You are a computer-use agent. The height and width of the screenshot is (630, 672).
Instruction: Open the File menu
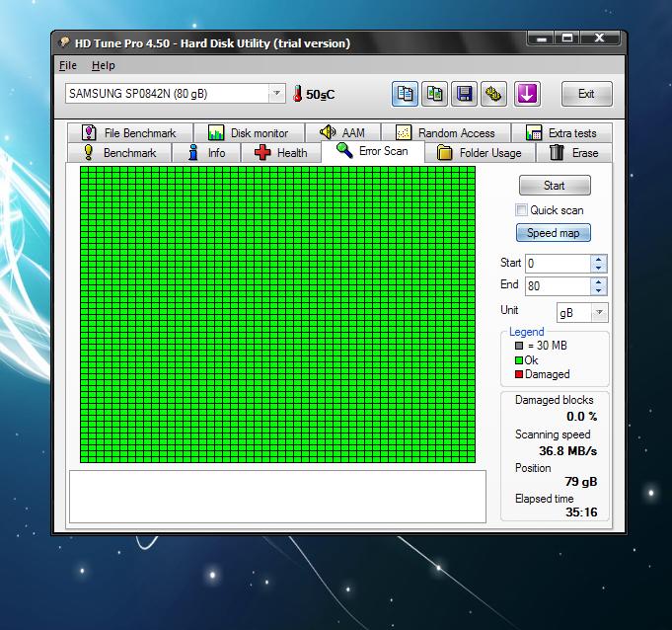pyautogui.click(x=67, y=65)
